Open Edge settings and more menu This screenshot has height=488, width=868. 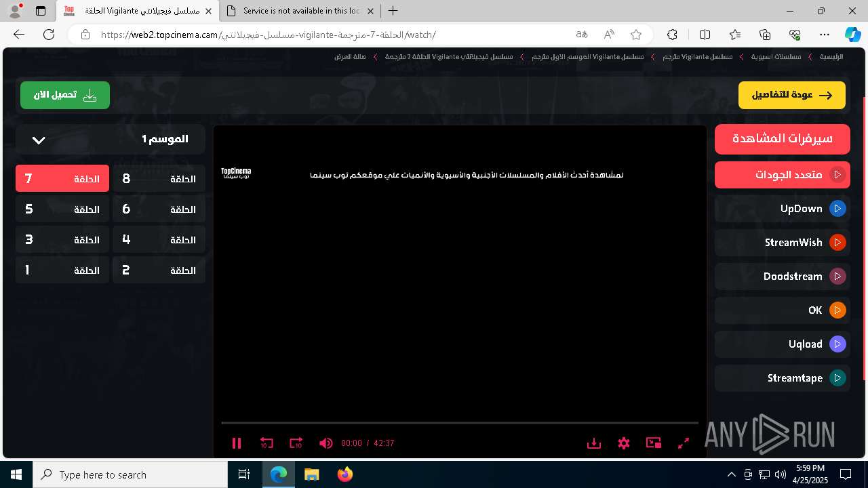825,35
